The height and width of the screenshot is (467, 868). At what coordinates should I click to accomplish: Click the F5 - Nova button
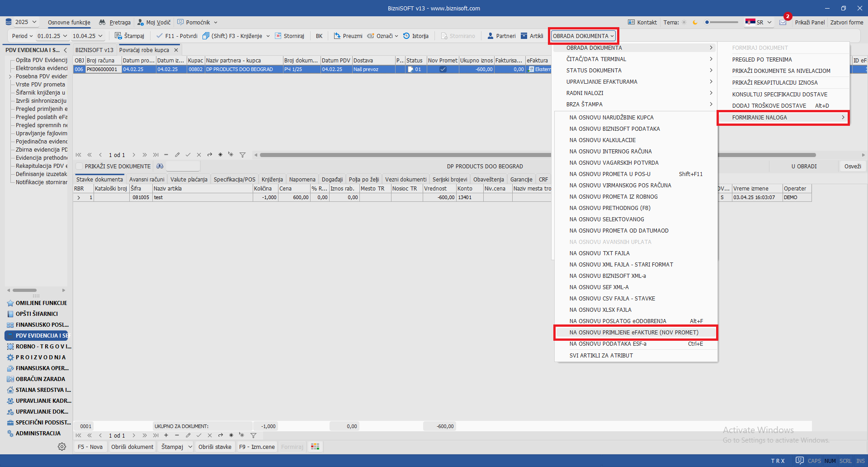(90, 447)
